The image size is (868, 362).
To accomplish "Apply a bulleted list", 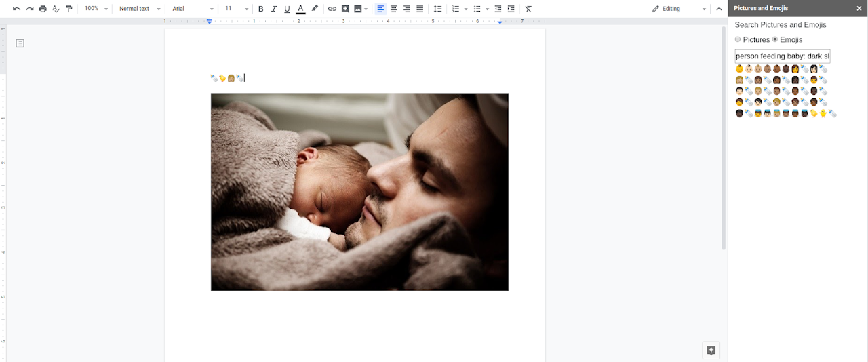I will pyautogui.click(x=477, y=9).
